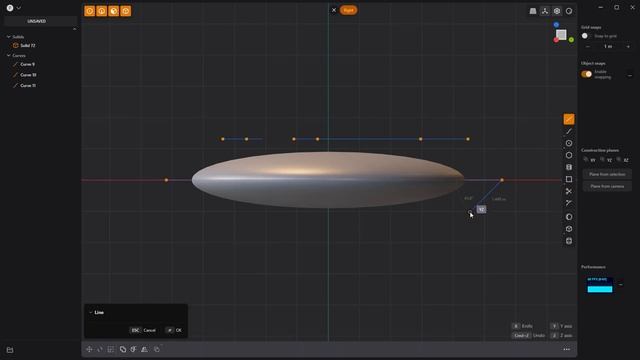Collapse the Line command dialog

[91, 312]
